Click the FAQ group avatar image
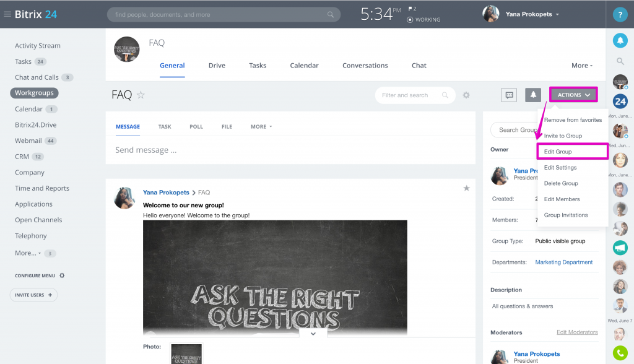 tap(126, 50)
